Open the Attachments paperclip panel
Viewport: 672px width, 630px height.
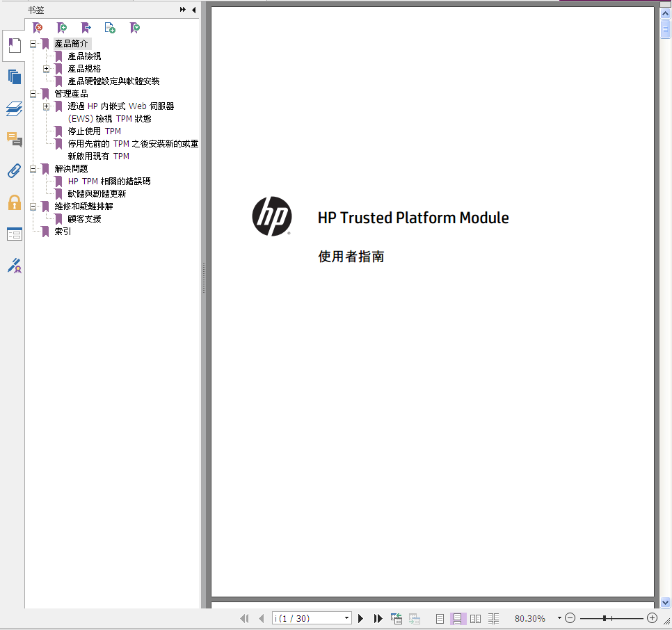(x=14, y=171)
